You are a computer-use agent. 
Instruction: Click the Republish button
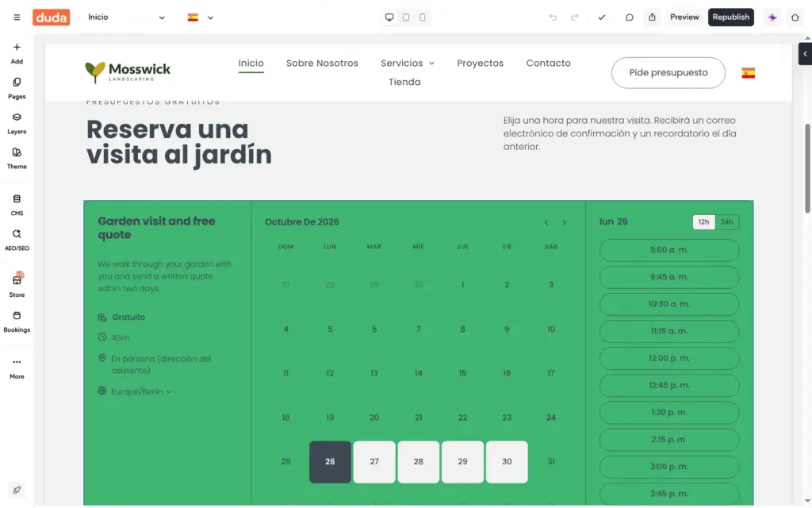[x=730, y=17]
